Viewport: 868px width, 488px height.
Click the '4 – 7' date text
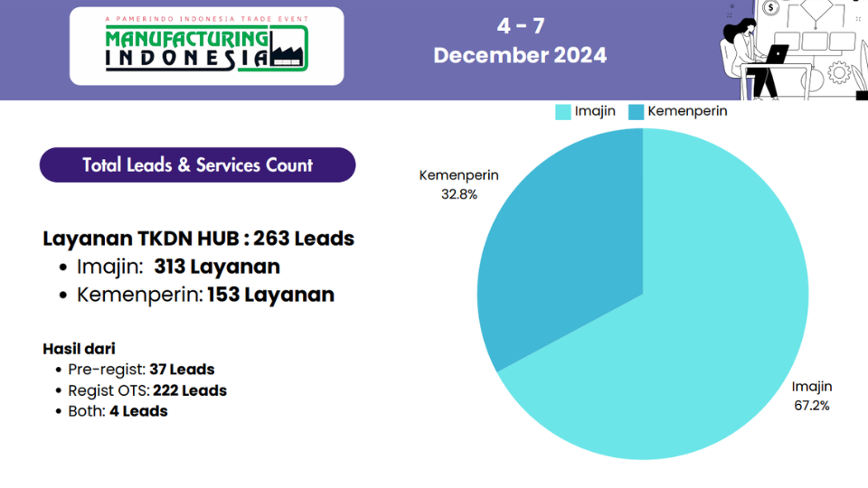(521, 26)
